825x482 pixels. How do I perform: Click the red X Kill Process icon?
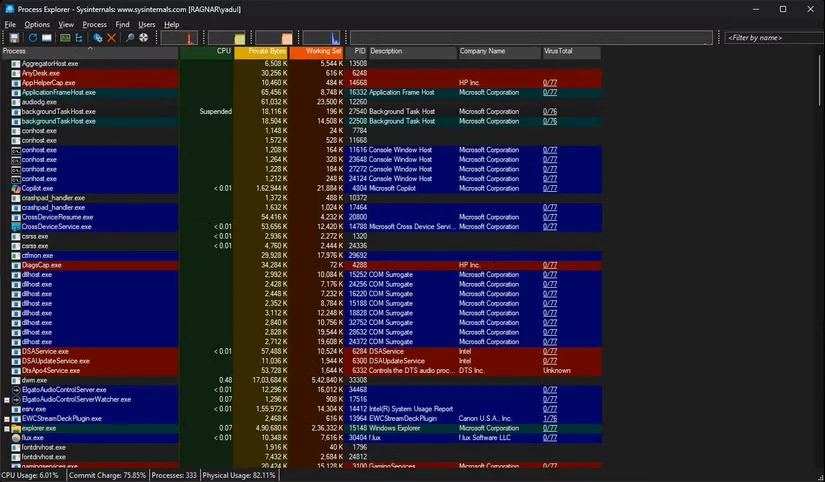(x=112, y=38)
